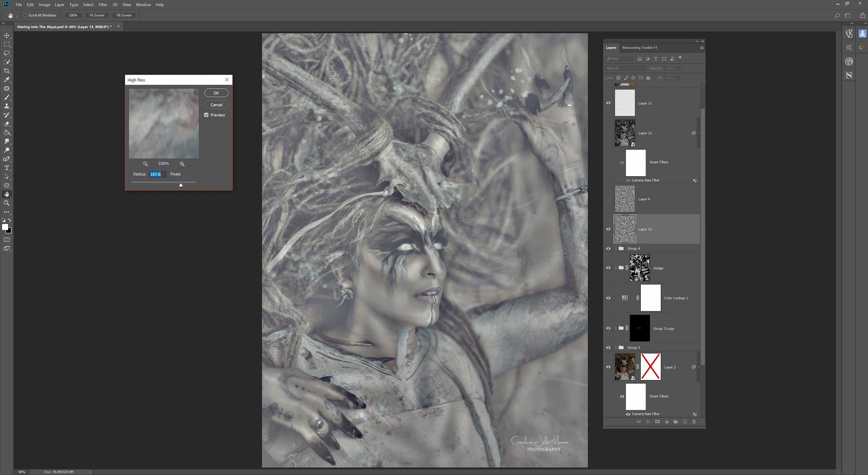Zoom in on High Pass preview
Screen dimensions: 868x475
point(182,164)
